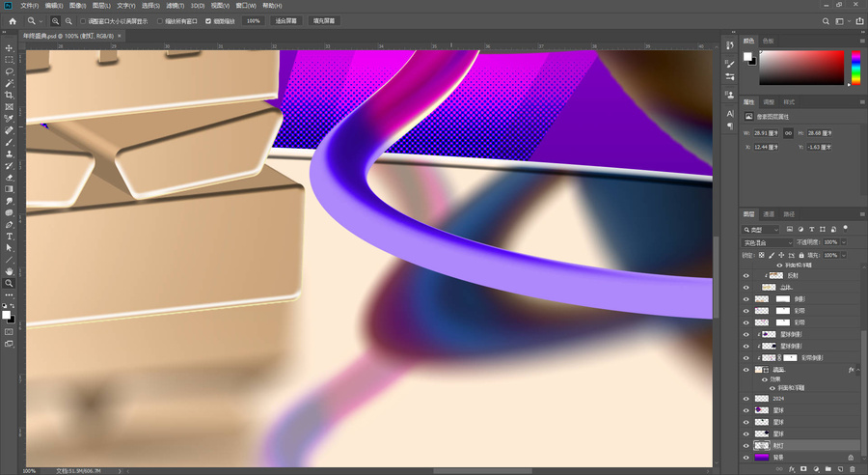Select the Magic Wand tool
The image size is (868, 475).
9,83
